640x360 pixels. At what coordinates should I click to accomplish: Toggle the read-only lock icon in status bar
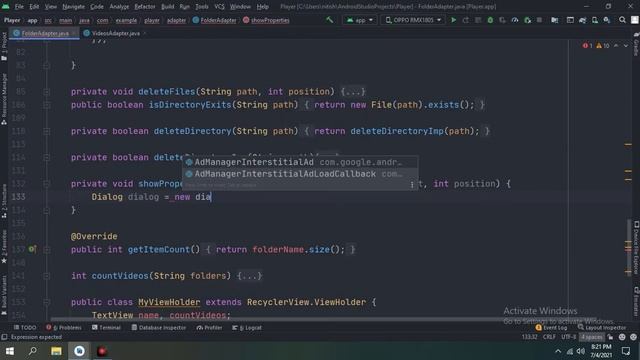[x=610, y=337]
